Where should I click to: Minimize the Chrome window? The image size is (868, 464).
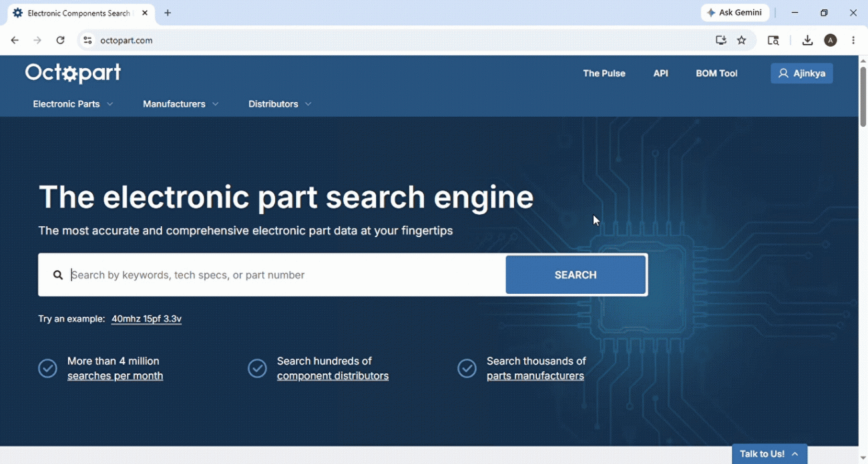coord(795,13)
